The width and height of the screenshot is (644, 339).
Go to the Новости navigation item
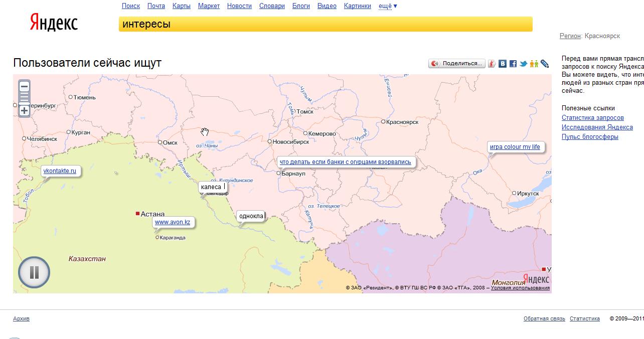pos(239,6)
